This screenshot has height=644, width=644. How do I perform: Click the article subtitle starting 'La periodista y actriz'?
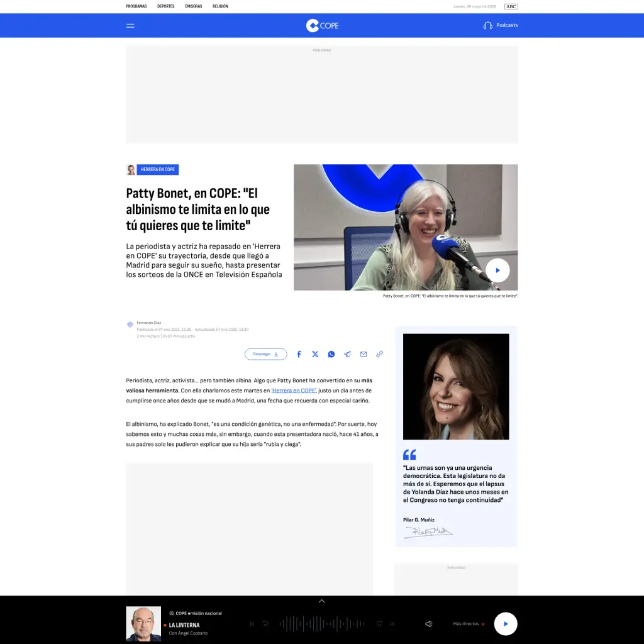tap(204, 260)
